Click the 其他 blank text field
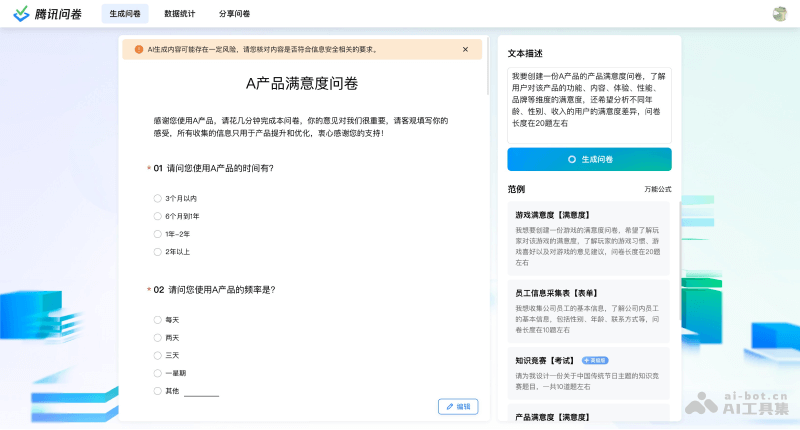The height and width of the screenshot is (430, 800). pos(201,391)
